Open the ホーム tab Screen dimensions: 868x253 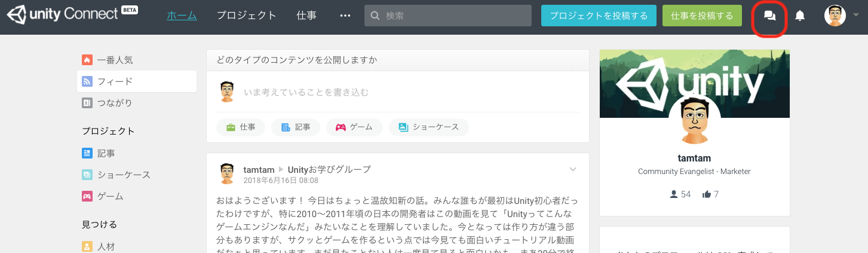tap(182, 16)
